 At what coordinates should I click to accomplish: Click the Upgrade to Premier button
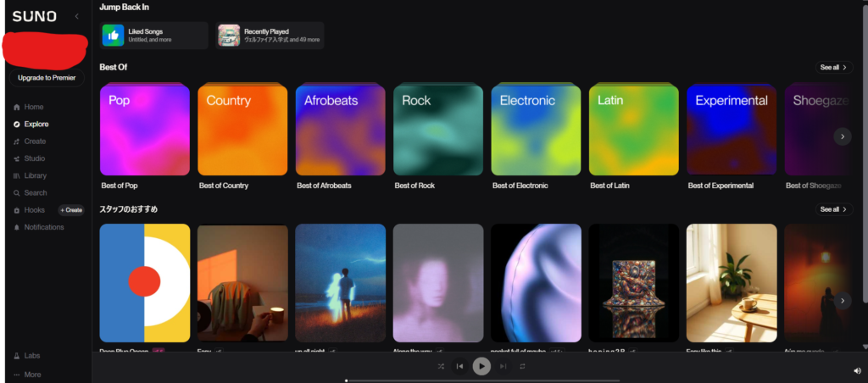47,78
